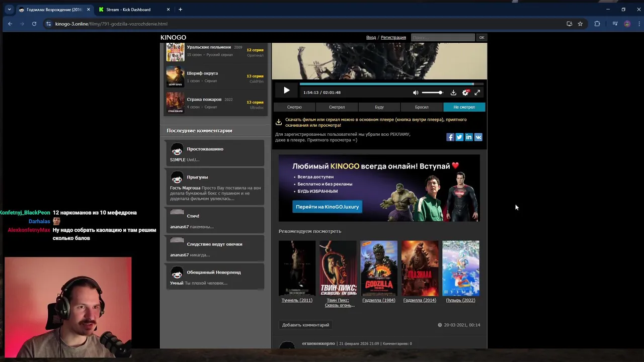This screenshot has height=362, width=644.
Task: Open player settings gear icon
Action: [x=465, y=93]
